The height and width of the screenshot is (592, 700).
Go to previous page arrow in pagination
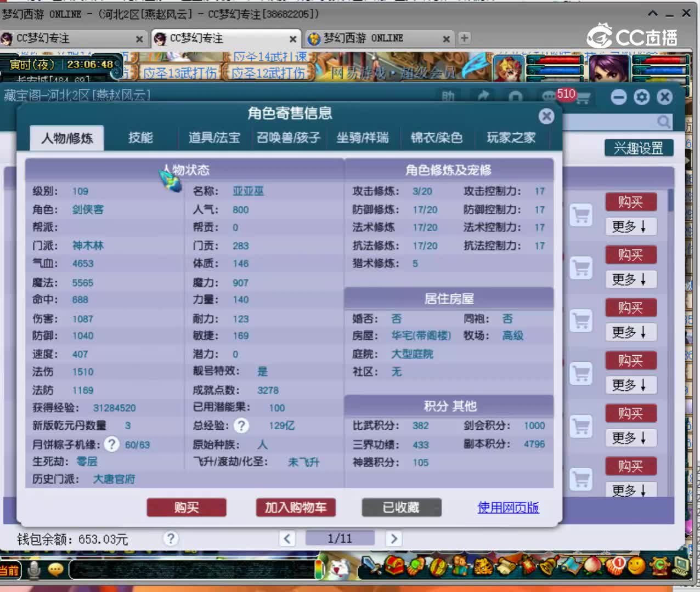287,538
